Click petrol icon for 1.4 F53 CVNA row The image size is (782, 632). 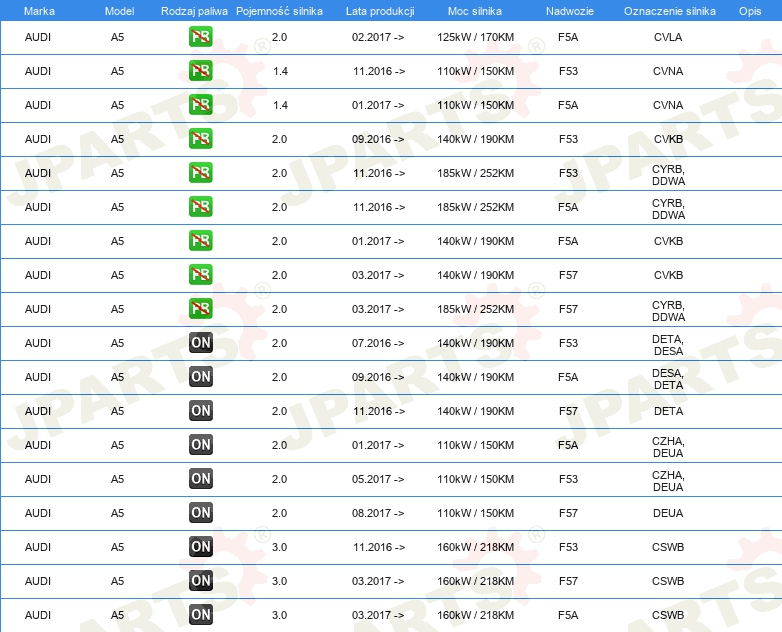(x=200, y=71)
